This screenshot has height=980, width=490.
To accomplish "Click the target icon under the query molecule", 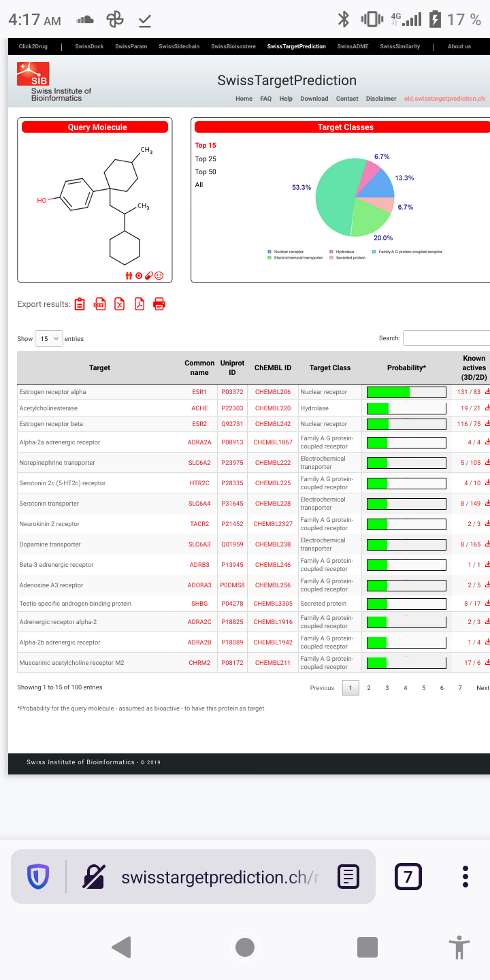I will pos(139,276).
